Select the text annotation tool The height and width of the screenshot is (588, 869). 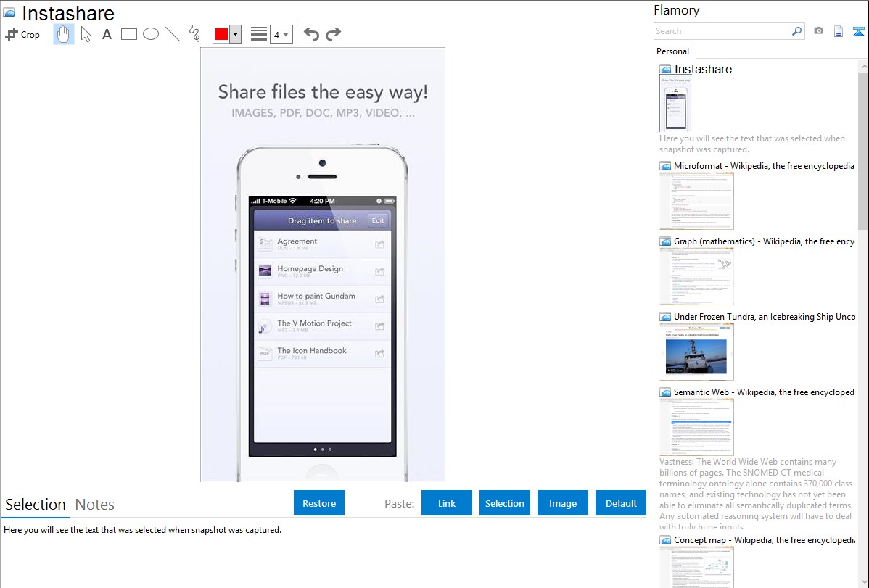click(107, 34)
